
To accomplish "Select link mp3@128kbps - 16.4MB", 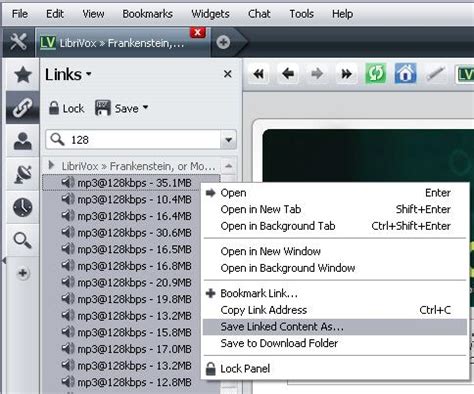I will tap(131, 216).
